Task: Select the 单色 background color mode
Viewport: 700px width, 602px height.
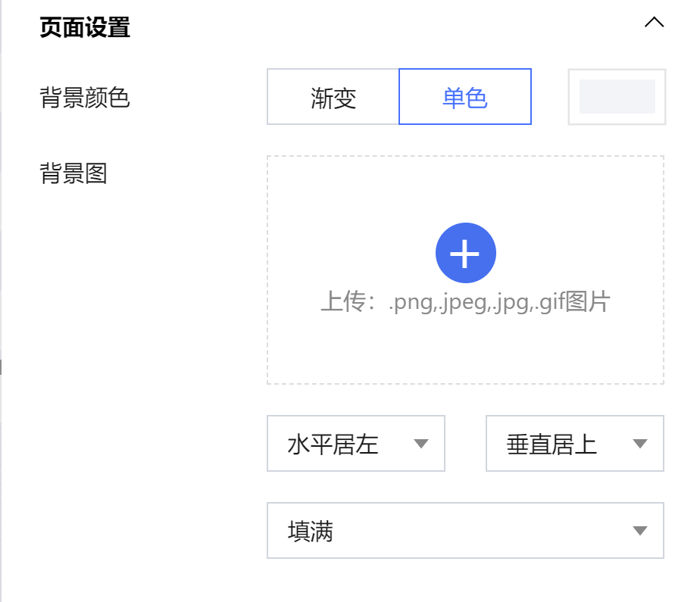Action: coord(465,98)
